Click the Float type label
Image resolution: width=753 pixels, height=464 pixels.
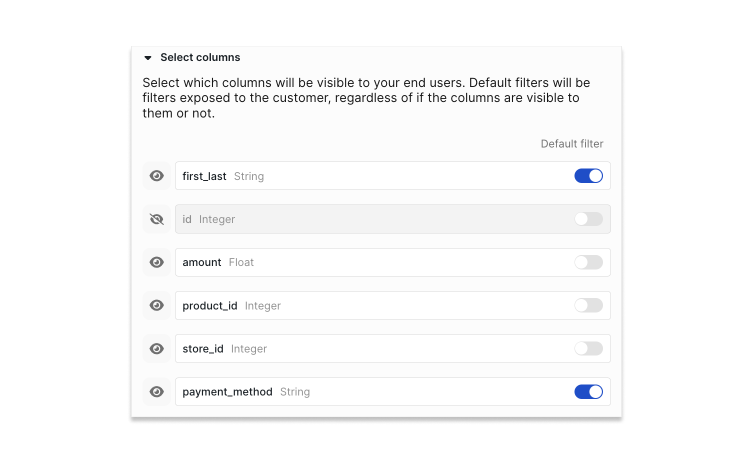click(241, 262)
